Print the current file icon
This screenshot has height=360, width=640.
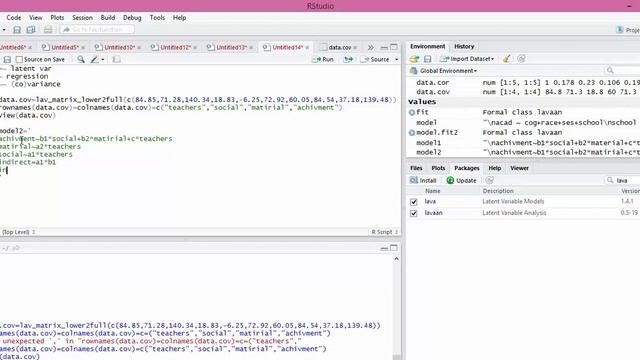pyautogui.click(x=48, y=30)
